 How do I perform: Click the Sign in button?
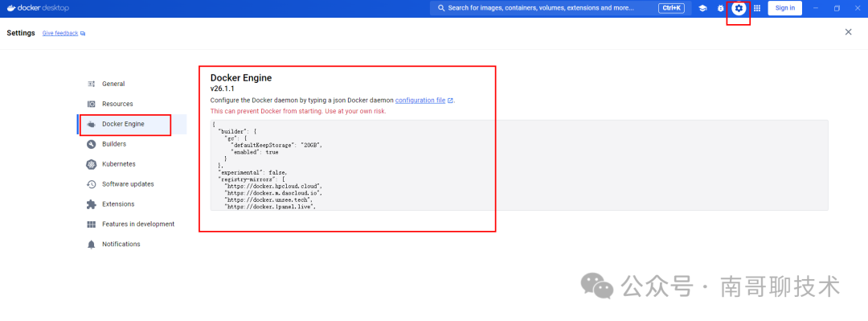pos(785,8)
